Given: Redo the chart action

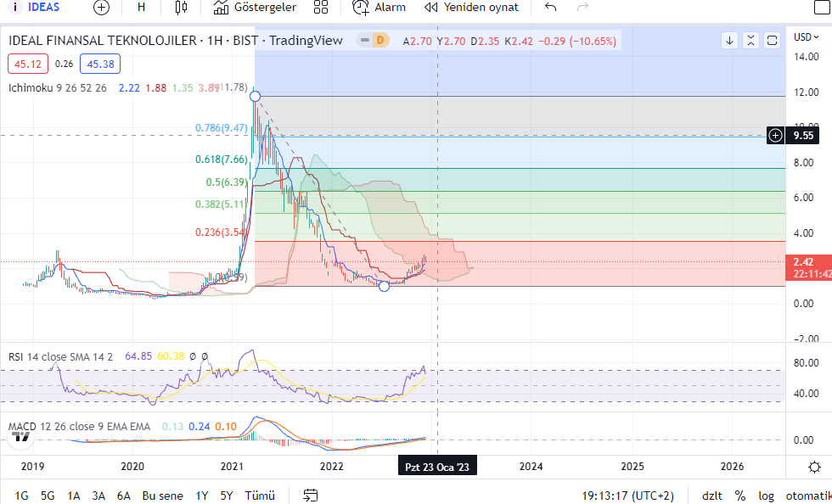Looking at the screenshot, I should click(582, 8).
